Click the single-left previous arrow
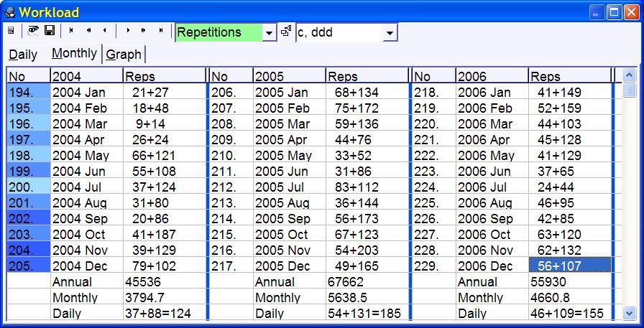 click(x=105, y=30)
